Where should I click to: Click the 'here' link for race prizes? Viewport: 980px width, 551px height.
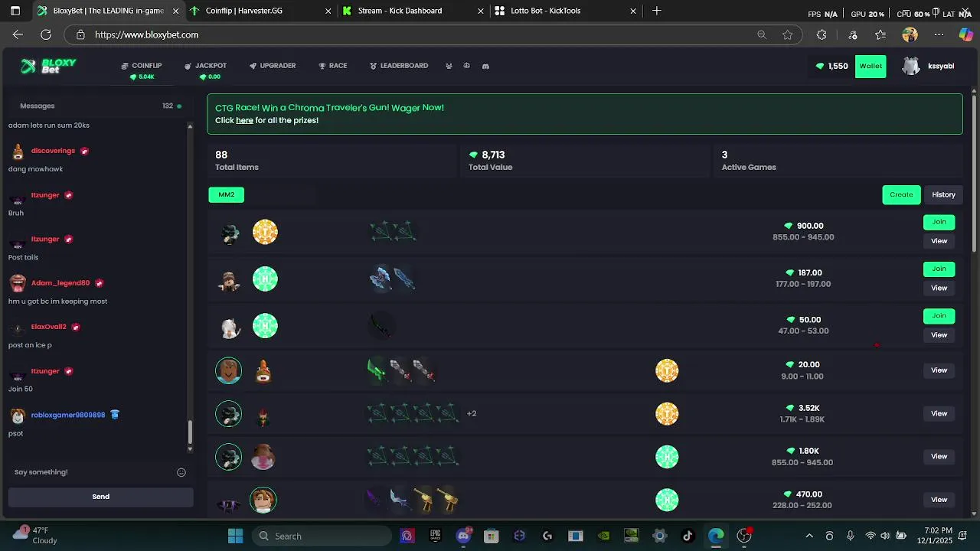coord(244,120)
